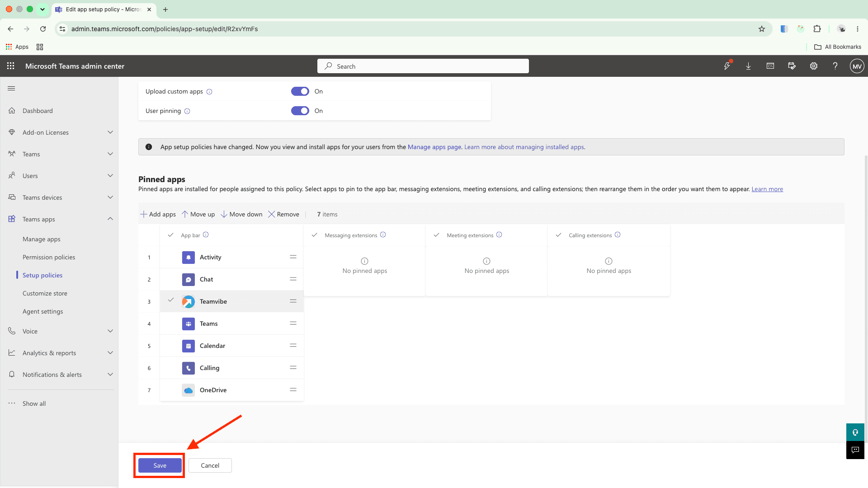Click the info icon beside Upload custom apps

pyautogui.click(x=209, y=92)
